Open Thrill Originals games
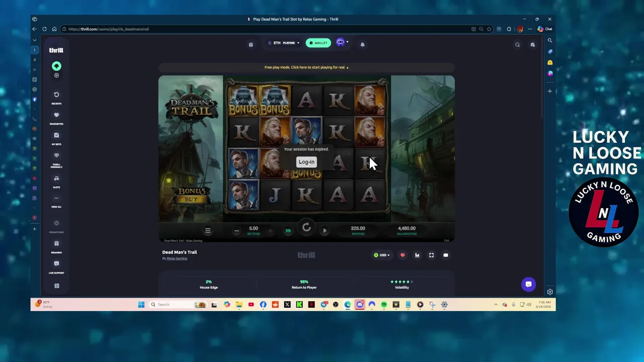 click(x=56, y=159)
